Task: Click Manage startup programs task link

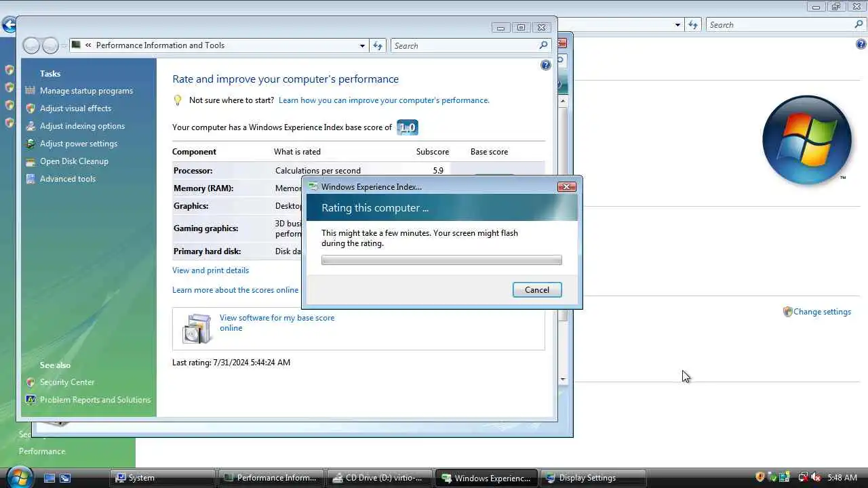Action: click(x=86, y=91)
